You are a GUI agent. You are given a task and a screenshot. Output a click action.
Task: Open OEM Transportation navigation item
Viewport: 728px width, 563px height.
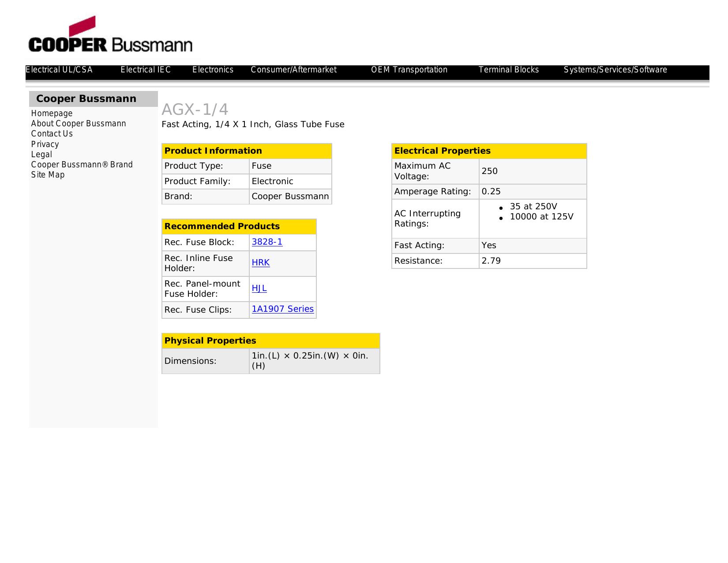[x=409, y=70]
